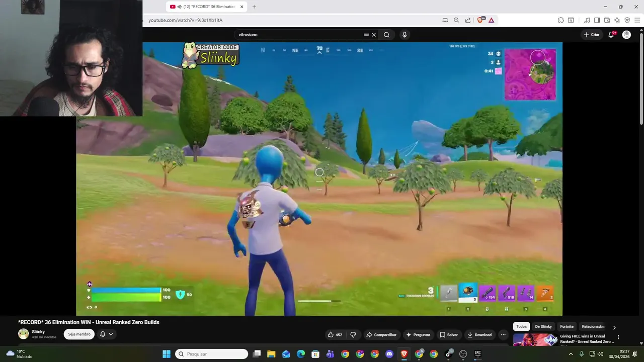Click the RECORD 36 Elimination WIN video title

coord(89,322)
